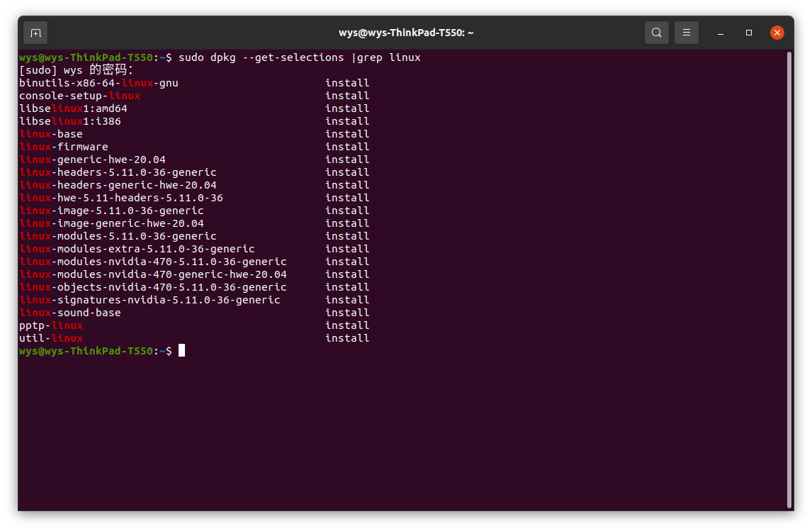
Task: Click the window title wys@wys-ThinkPad-T550
Action: click(x=405, y=33)
